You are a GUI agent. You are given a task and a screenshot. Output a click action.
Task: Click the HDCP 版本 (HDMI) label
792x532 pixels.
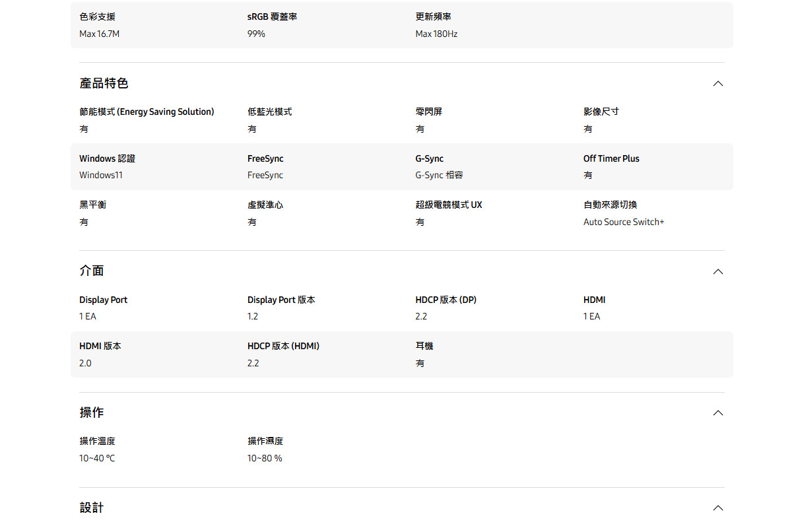pyautogui.click(x=283, y=347)
